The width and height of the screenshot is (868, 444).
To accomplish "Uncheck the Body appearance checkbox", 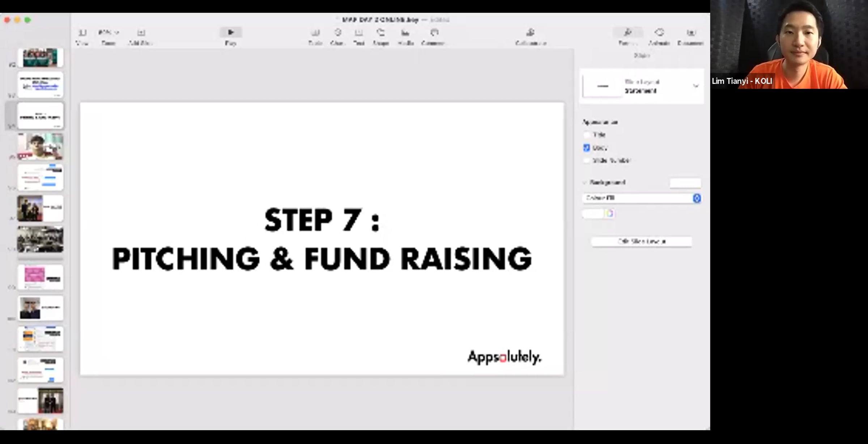I will click(x=587, y=148).
